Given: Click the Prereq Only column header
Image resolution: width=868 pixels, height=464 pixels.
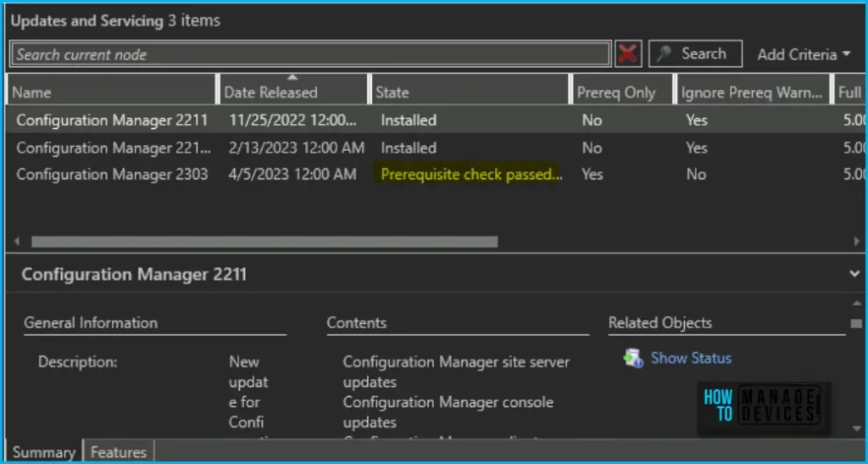Looking at the screenshot, I should click(x=620, y=92).
